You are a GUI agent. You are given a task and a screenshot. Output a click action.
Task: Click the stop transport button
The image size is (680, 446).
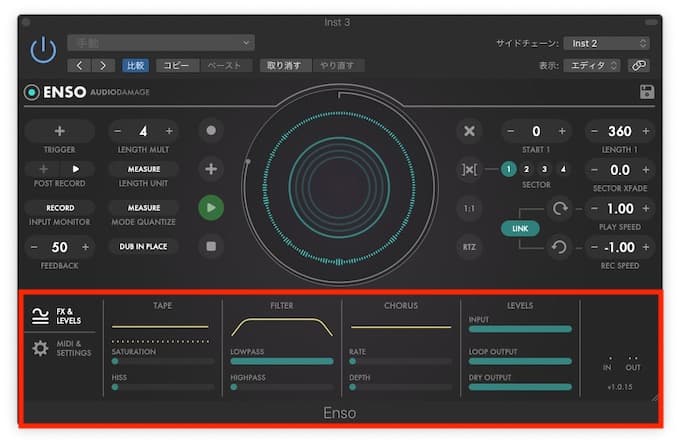pos(211,246)
